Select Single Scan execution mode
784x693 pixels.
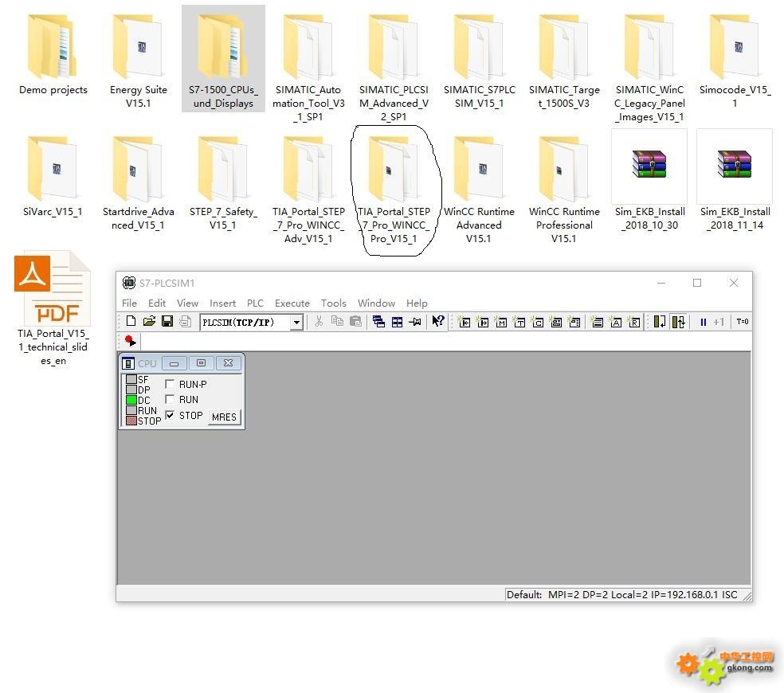tap(660, 322)
